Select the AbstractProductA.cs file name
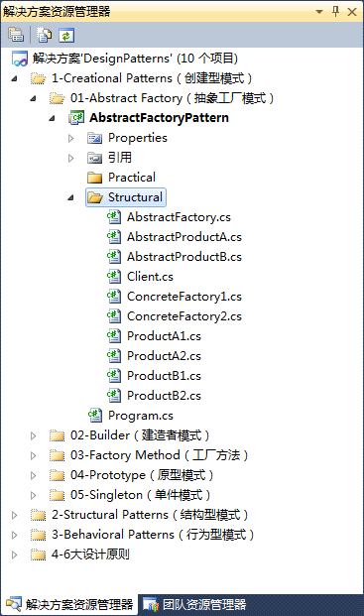The image size is (364, 616). [x=184, y=237]
